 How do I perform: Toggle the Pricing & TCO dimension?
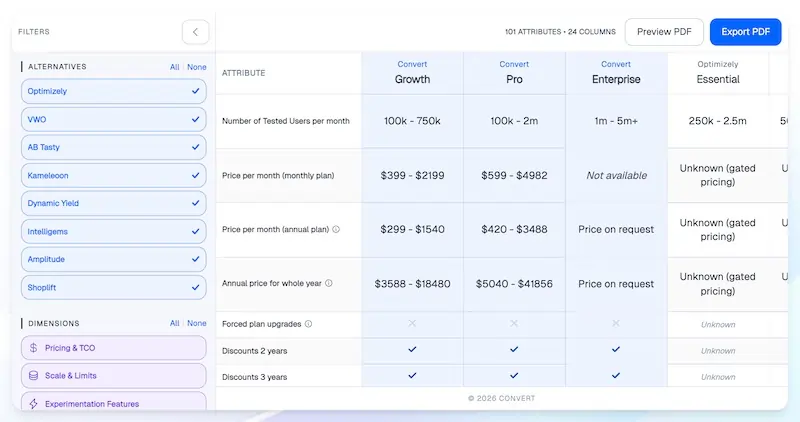[114, 348]
